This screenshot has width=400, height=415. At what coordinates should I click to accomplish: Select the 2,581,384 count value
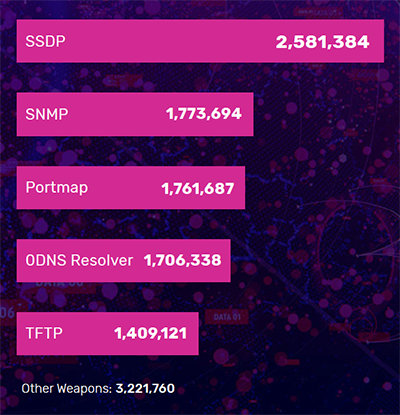[322, 42]
